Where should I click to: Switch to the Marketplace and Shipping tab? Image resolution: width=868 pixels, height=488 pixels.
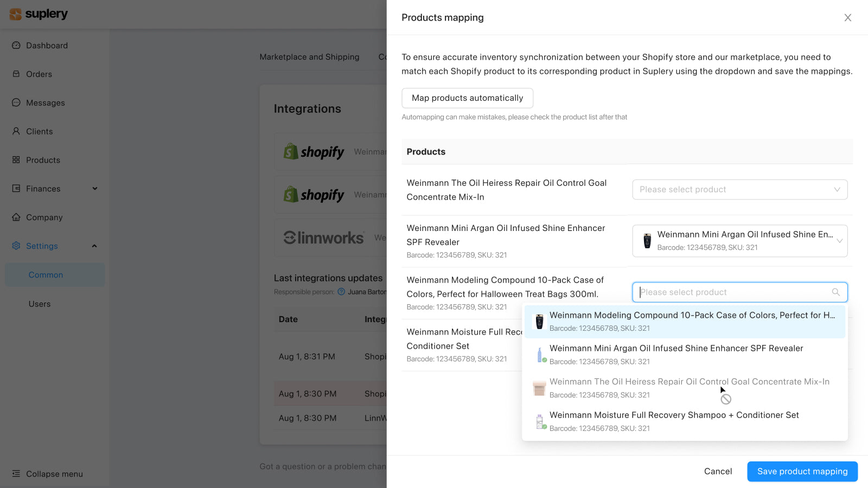tap(309, 56)
